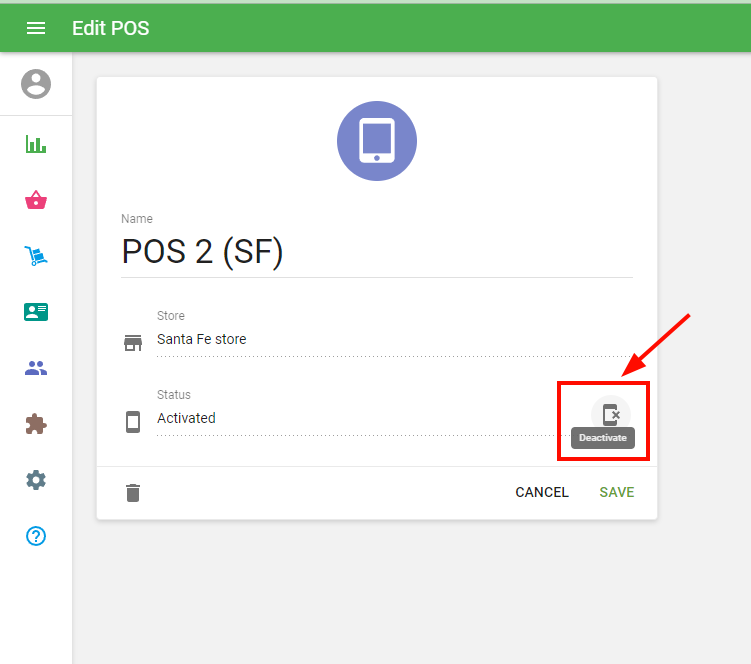Open the Store dropdown showing Santa Fe store
The height and width of the screenshot is (664, 751).
pyautogui.click(x=394, y=340)
